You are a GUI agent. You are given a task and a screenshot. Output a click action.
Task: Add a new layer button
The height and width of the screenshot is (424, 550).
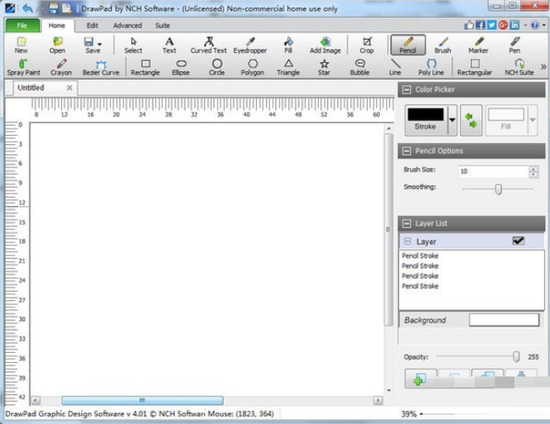click(421, 379)
